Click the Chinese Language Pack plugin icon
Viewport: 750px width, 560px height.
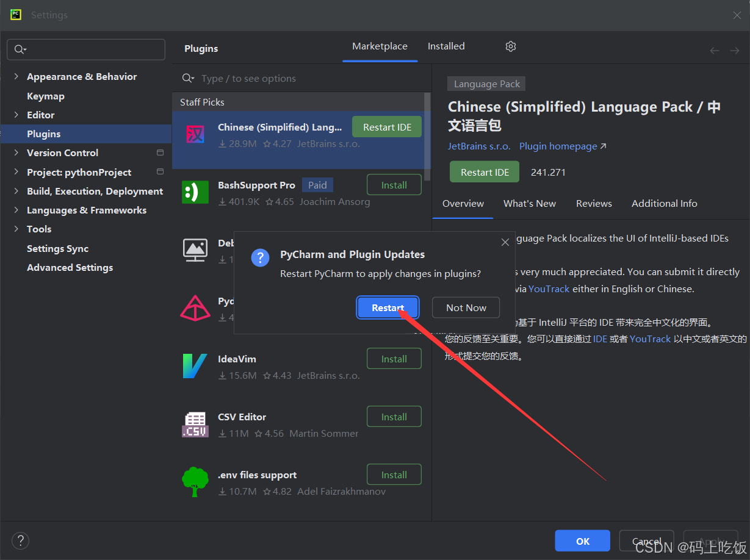coord(195,134)
